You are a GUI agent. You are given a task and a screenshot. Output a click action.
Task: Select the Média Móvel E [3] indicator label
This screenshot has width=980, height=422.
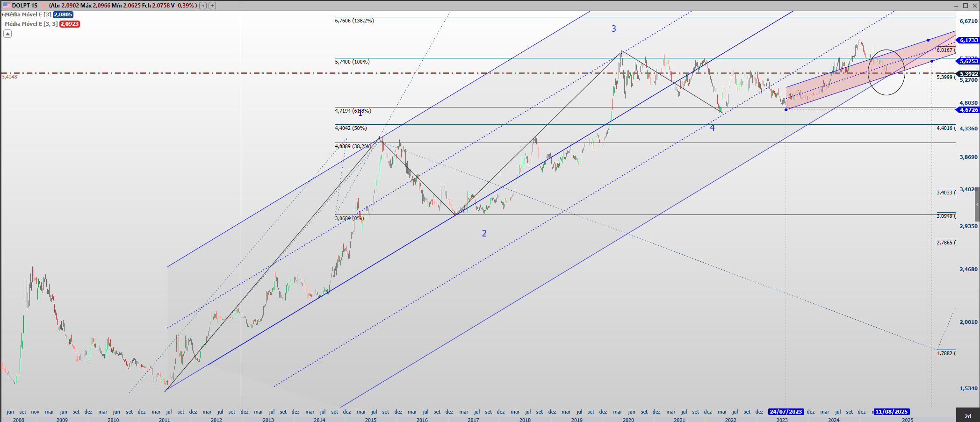pyautogui.click(x=28, y=14)
